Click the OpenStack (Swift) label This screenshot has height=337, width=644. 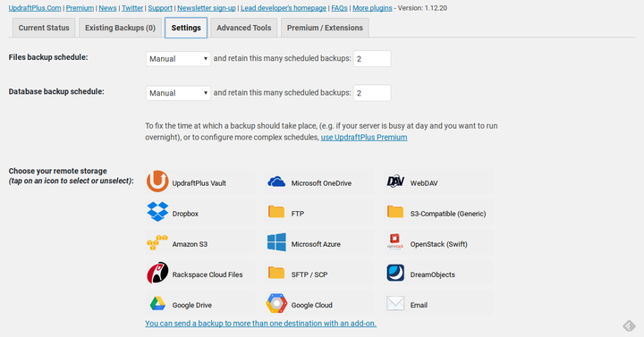point(438,244)
